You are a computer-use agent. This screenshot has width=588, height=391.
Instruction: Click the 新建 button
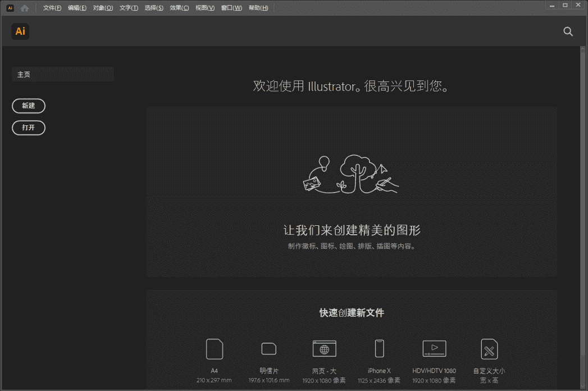(29, 106)
